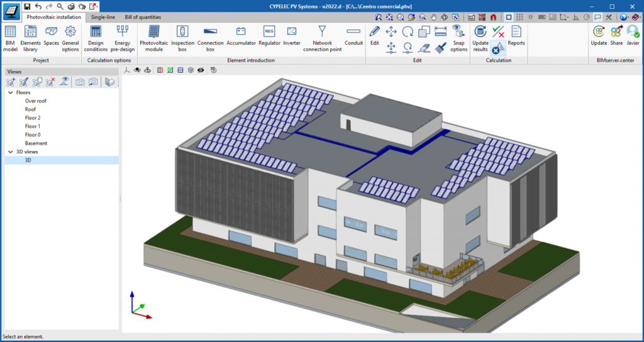Add a Regulator element
644x342 pixels.
pyautogui.click(x=269, y=36)
